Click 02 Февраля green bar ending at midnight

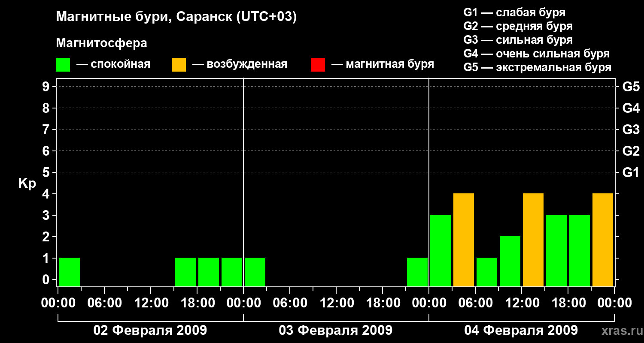pyautogui.click(x=232, y=272)
